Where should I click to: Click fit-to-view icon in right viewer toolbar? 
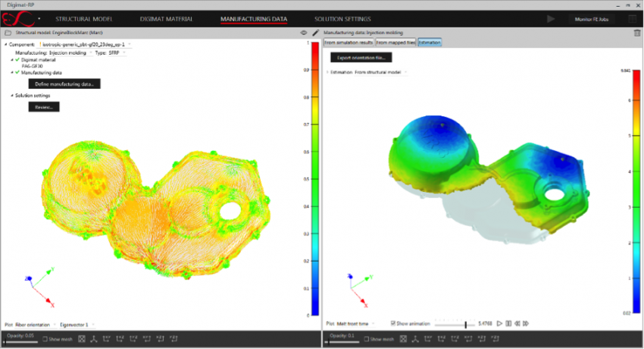(x=403, y=338)
